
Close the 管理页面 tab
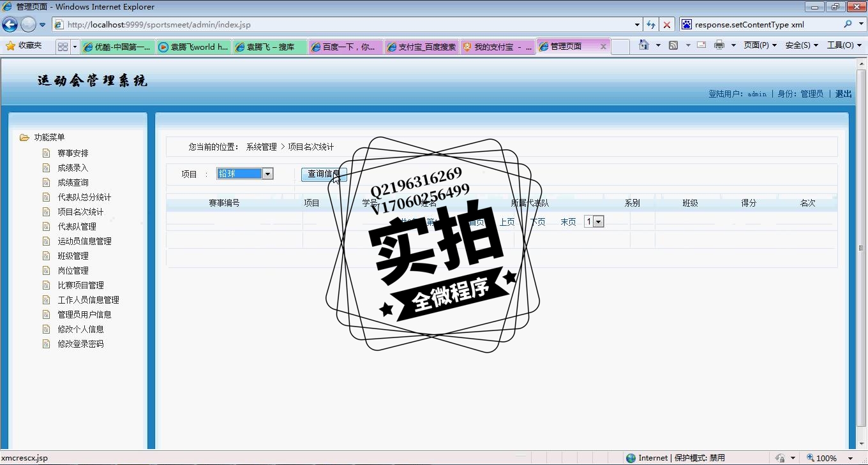pos(603,47)
